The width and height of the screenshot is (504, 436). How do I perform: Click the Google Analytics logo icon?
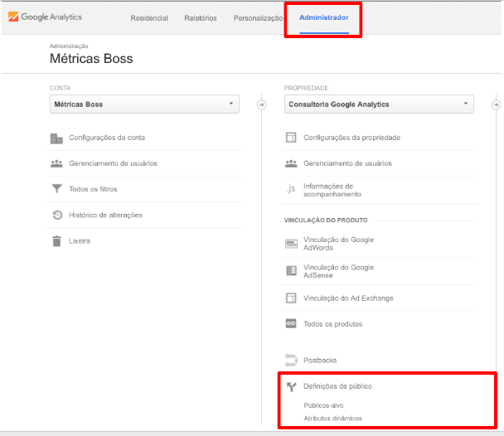[x=13, y=17]
